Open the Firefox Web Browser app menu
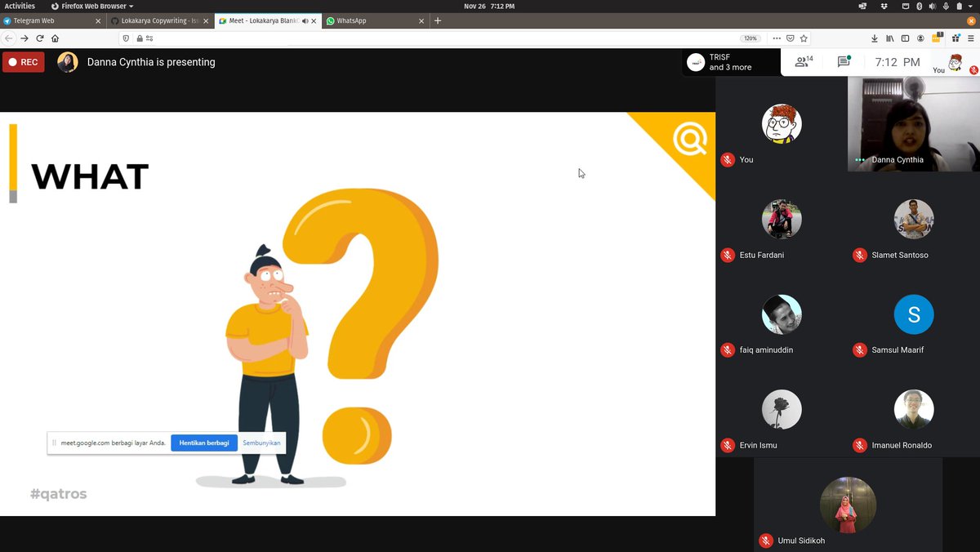 (92, 6)
